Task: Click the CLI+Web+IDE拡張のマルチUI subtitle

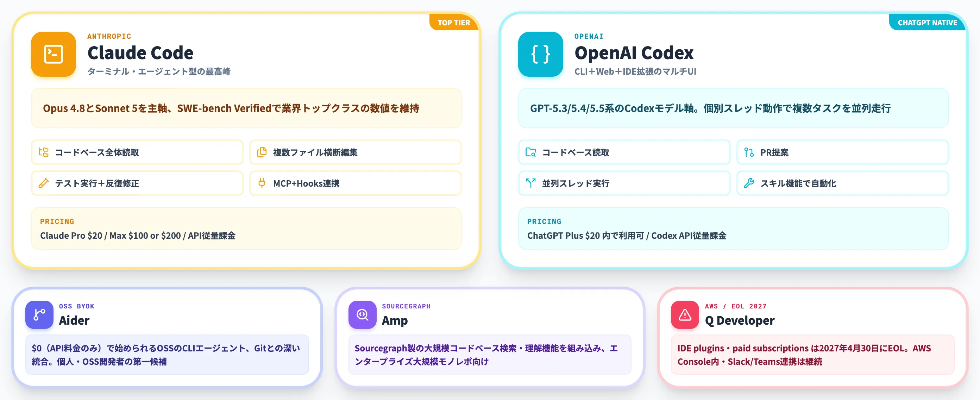Action: pyautogui.click(x=635, y=71)
